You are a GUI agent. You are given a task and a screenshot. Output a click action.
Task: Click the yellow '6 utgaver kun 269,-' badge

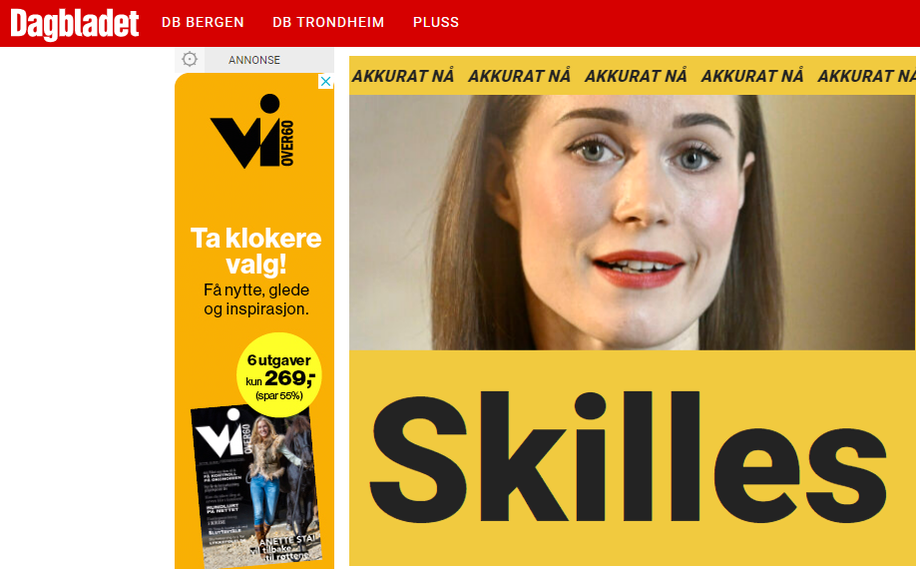coord(279,375)
